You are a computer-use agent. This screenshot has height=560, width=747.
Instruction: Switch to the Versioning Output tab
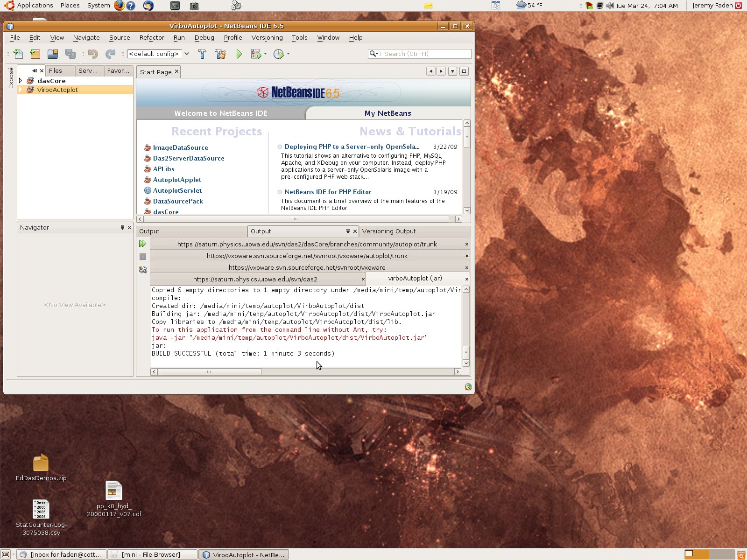click(x=389, y=231)
